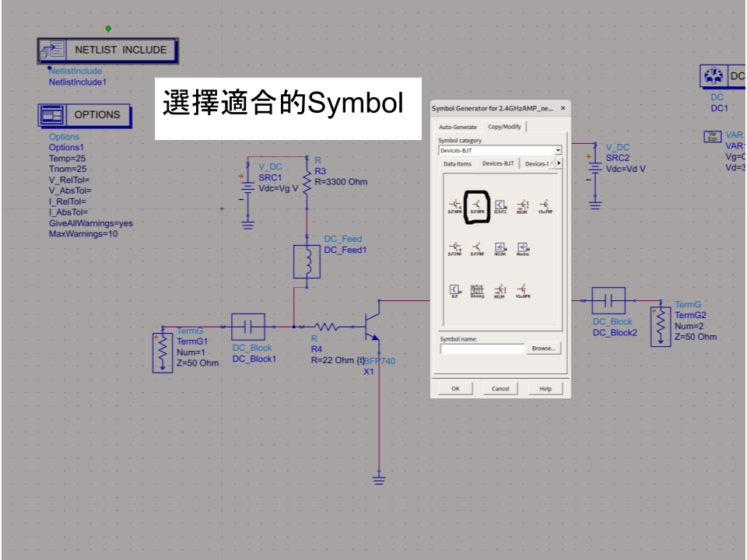Choose the EEBJT2 device symbol
This screenshot has height=560, width=747.
(x=500, y=205)
